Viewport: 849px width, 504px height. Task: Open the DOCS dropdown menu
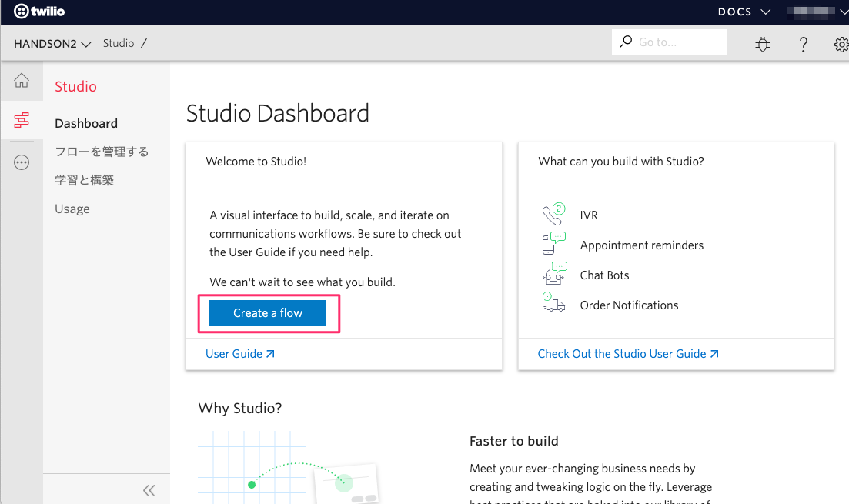pyautogui.click(x=744, y=12)
